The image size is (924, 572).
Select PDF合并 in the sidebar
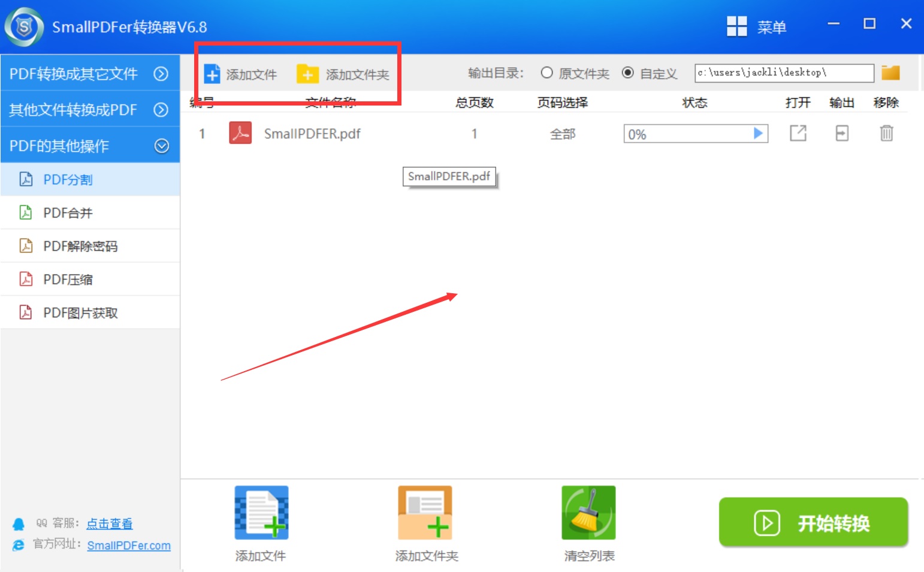pos(90,213)
